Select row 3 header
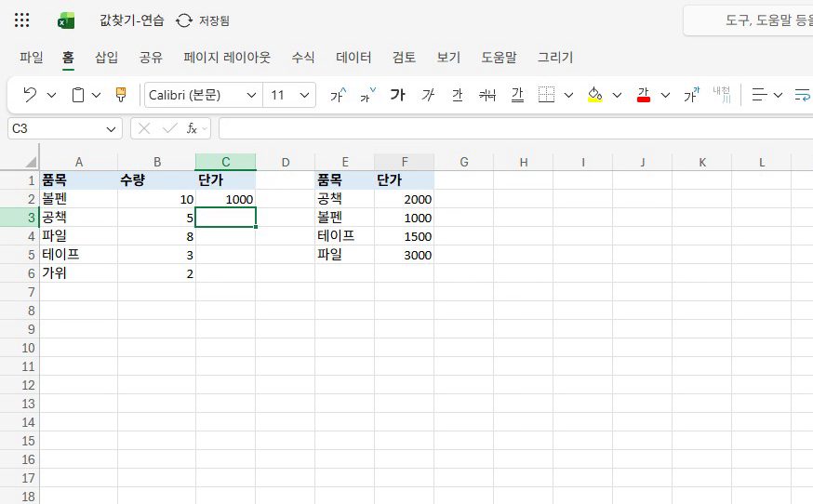 tap(20, 218)
